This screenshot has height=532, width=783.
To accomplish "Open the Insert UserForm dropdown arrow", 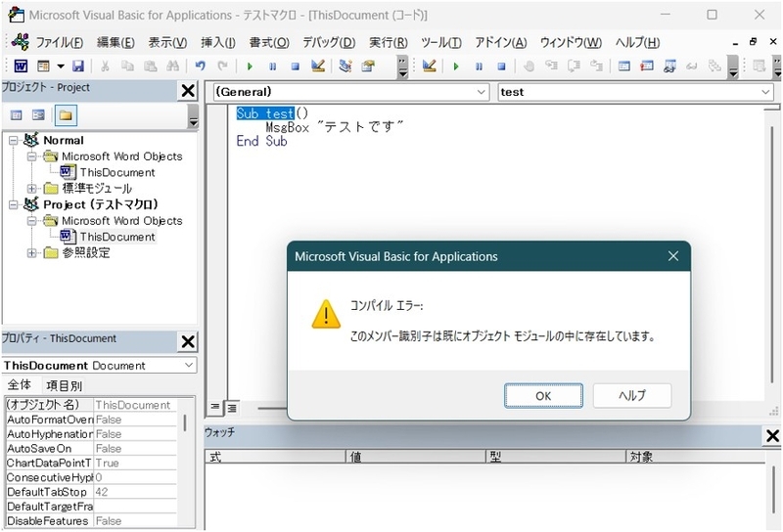I will [x=61, y=66].
